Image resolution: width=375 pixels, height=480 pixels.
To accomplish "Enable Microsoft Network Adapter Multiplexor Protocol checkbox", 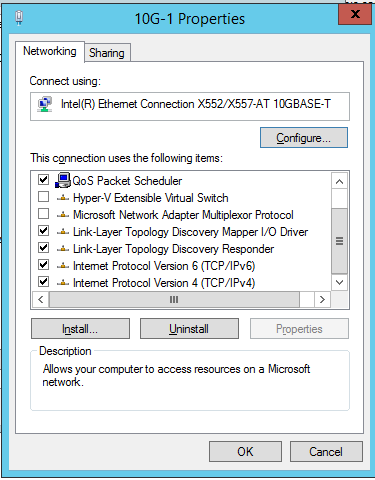I will 43,214.
